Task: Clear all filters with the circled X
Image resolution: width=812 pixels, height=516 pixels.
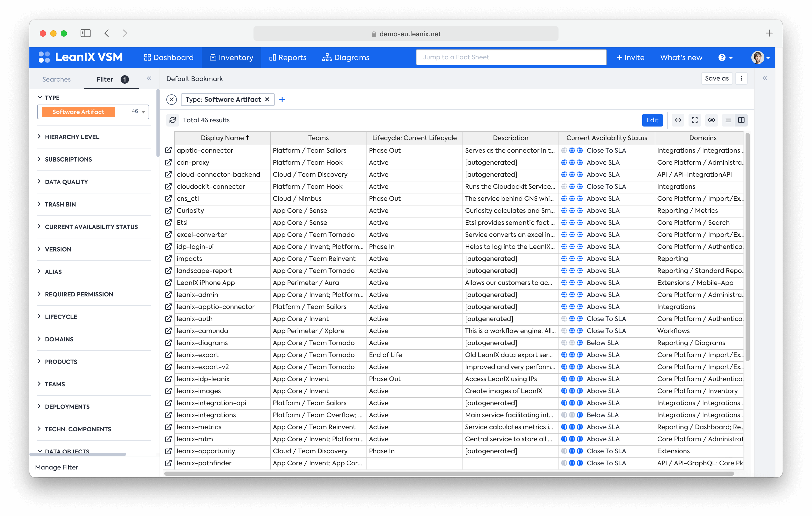Action: (172, 99)
